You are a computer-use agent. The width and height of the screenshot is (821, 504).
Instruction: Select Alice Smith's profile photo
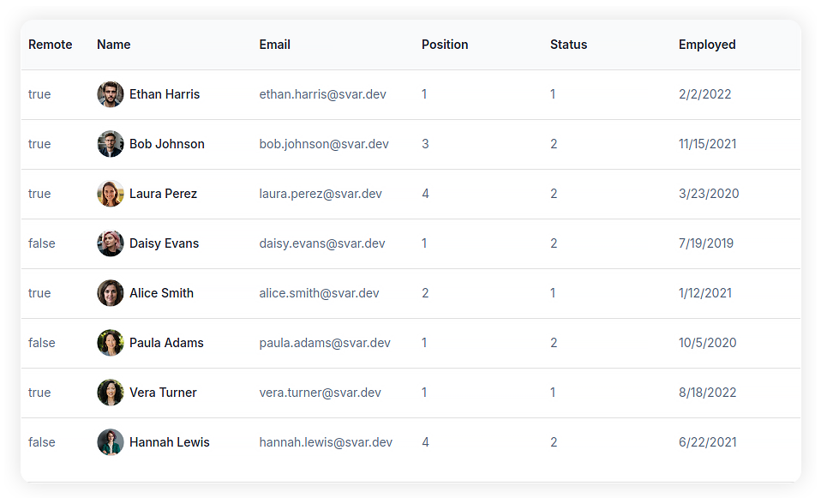(111, 293)
